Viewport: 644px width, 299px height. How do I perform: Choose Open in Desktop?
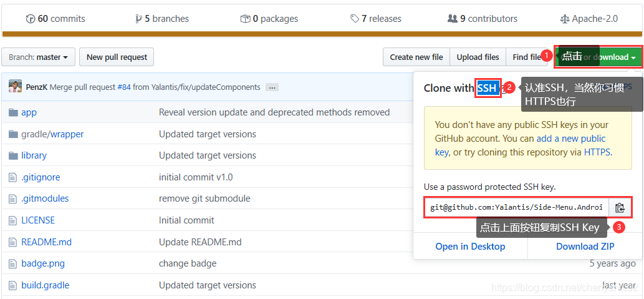coord(470,247)
